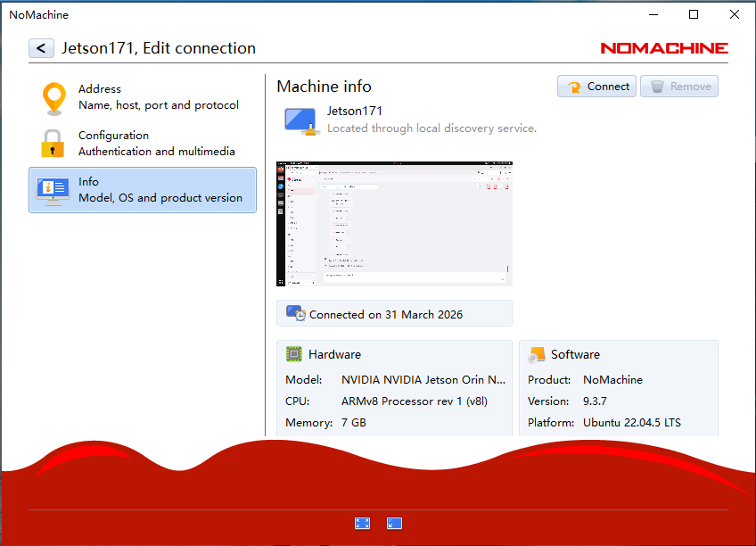Click the CPU value 'ARMv8 Processor rev 1 (v8l)'
The image size is (756, 546).
[415, 401]
